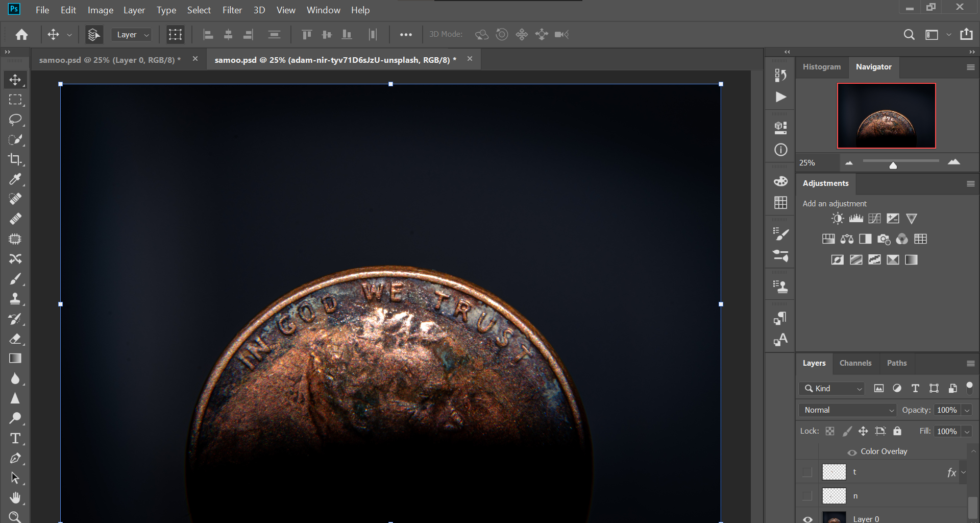Open the Search icon in options bar

(x=909, y=34)
